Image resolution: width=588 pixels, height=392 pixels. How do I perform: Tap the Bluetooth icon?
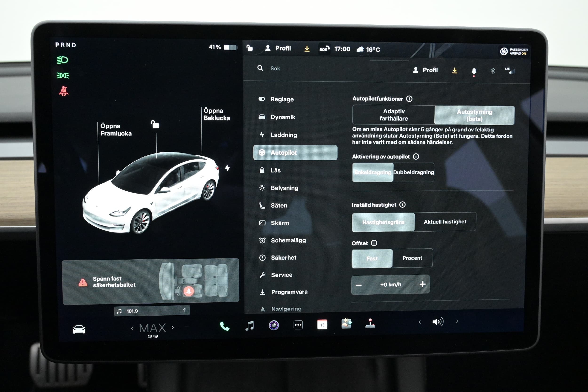pyautogui.click(x=493, y=71)
